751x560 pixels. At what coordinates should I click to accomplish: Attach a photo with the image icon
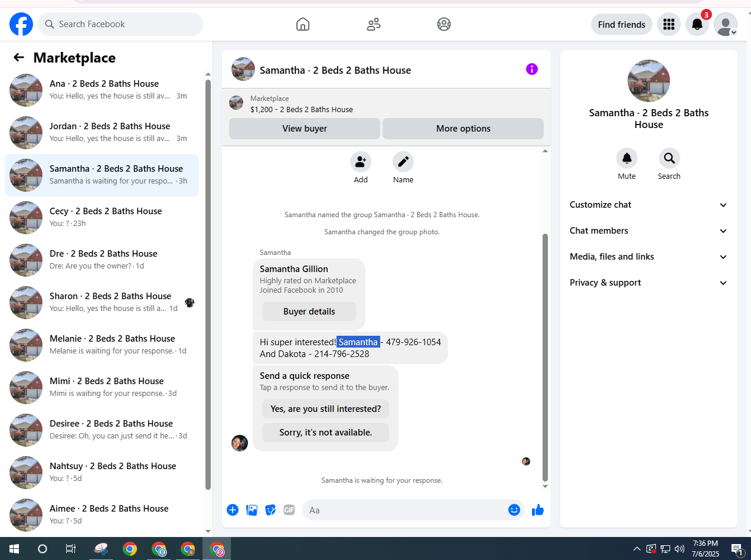pos(252,510)
